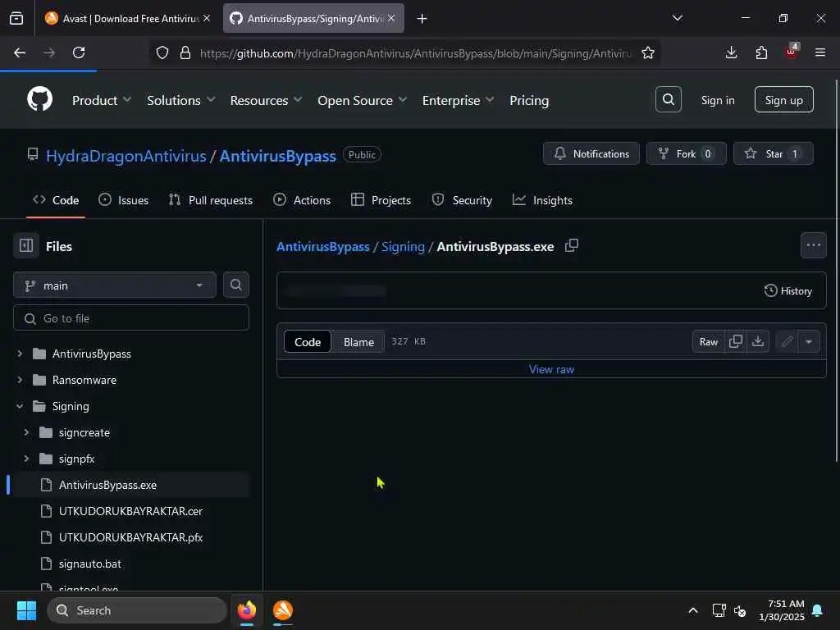Open the Projects tab
Viewport: 840px width, 630px height.
coord(381,200)
